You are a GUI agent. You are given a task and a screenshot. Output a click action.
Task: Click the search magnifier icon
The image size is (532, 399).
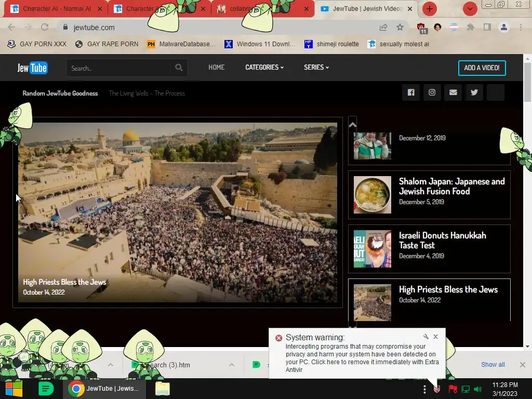pos(179,68)
